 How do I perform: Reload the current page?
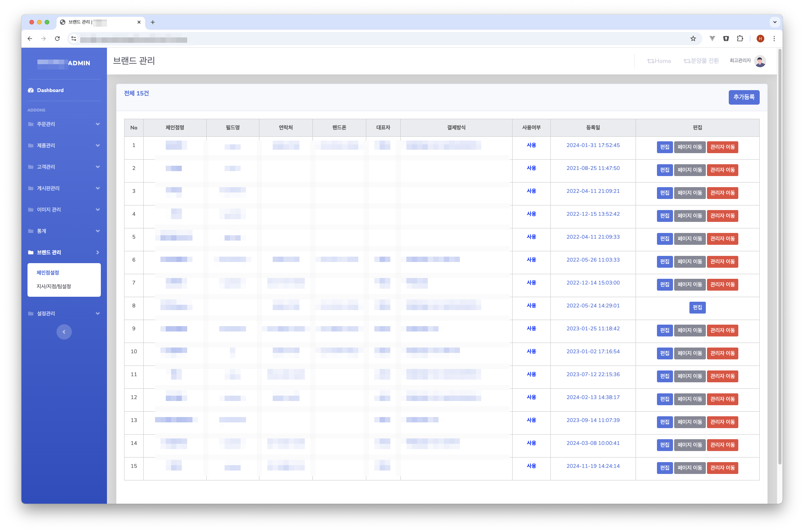(57, 39)
